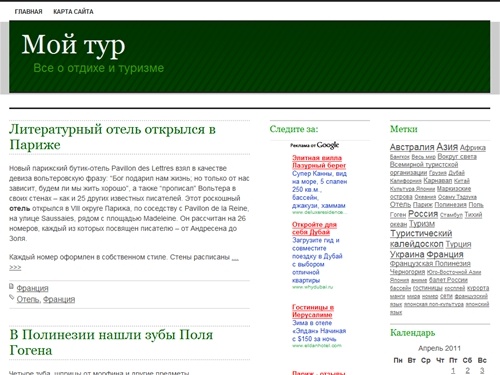Select the Африка tag
Image resolution: width=500 pixels, height=375 pixels.
click(x=473, y=148)
